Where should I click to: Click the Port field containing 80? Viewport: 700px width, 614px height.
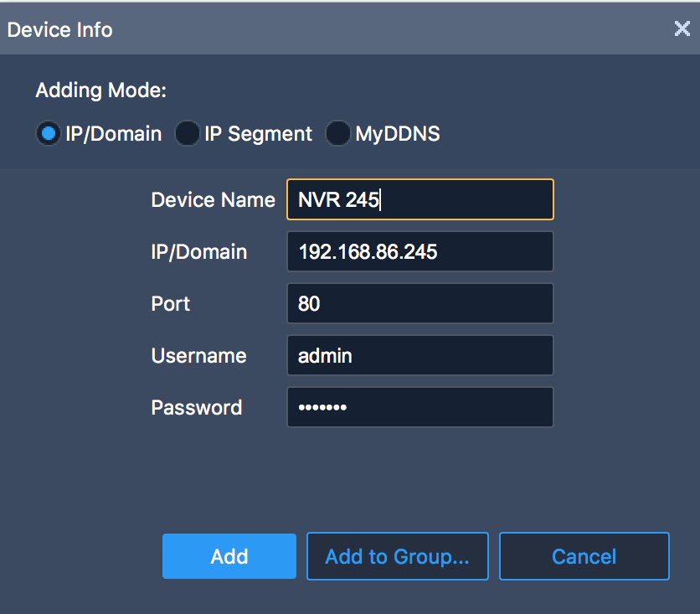click(x=419, y=303)
